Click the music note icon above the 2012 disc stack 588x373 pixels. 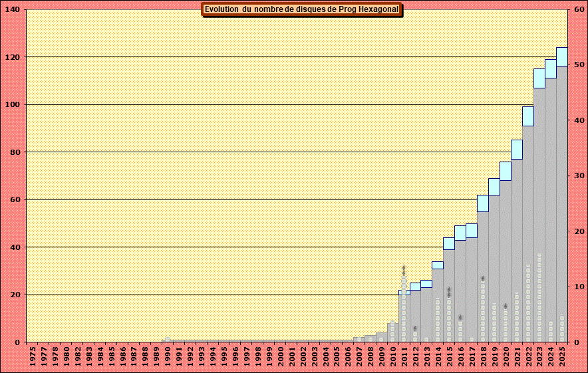pyautogui.click(x=415, y=328)
